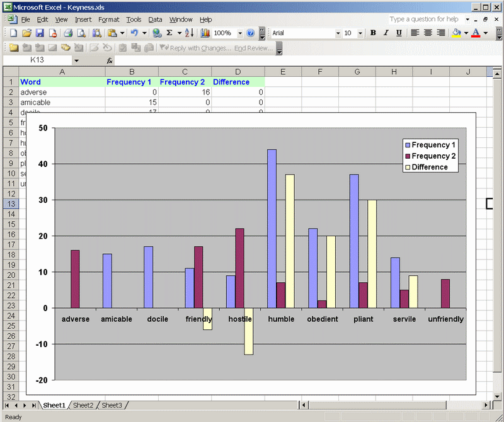The height and width of the screenshot is (422, 504).
Task: Click the Frequency 1 column header cell
Action: coord(129,82)
